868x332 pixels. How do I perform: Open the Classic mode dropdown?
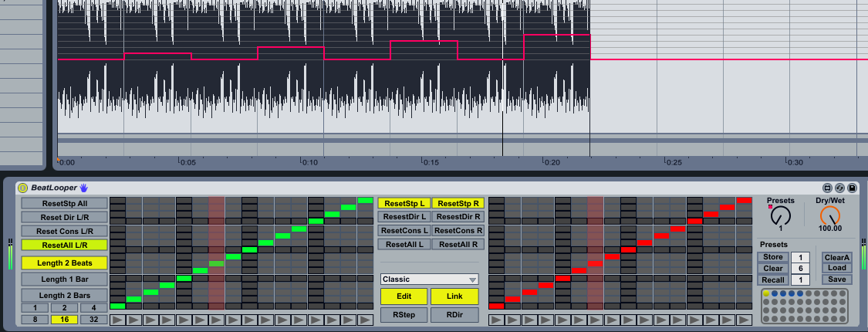pyautogui.click(x=429, y=279)
